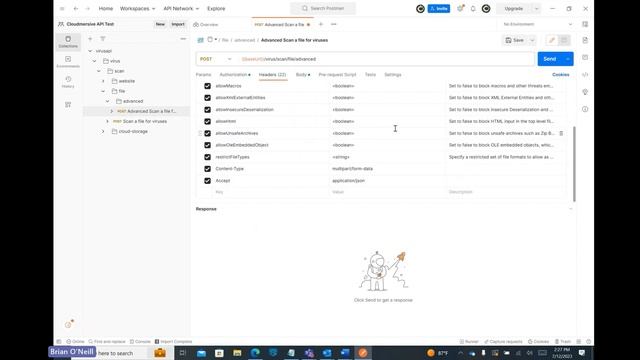This screenshot has height=360, width=640.
Task: Click the Upgrade button
Action: coord(514,9)
